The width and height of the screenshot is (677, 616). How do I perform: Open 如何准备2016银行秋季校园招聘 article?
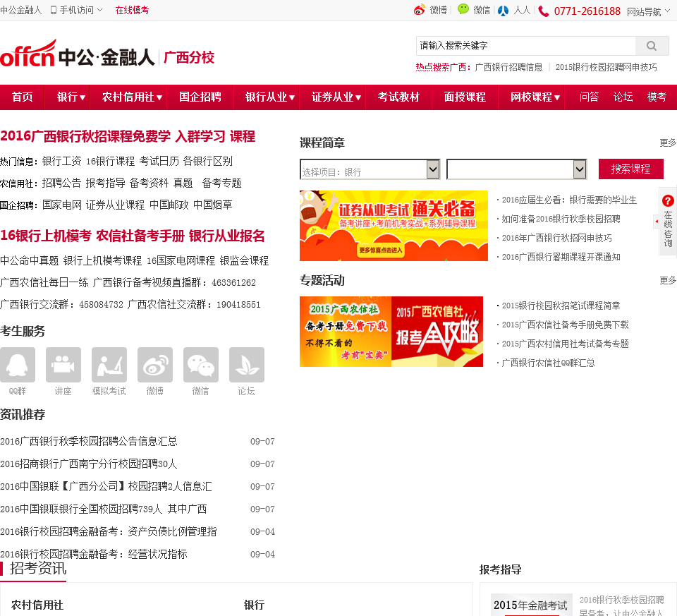(x=561, y=219)
